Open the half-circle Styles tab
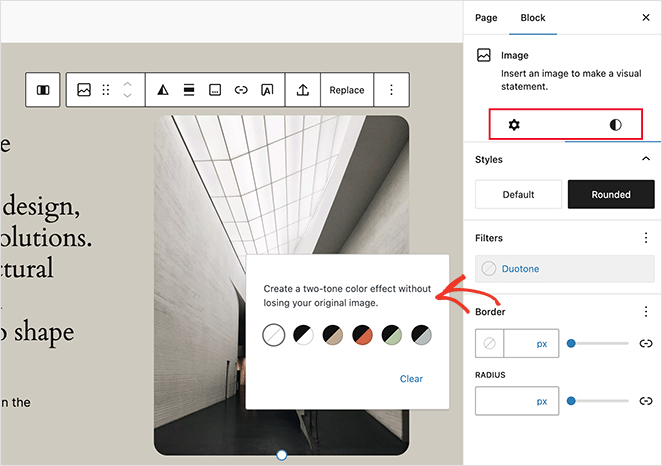This screenshot has width=662, height=466. pos(616,125)
